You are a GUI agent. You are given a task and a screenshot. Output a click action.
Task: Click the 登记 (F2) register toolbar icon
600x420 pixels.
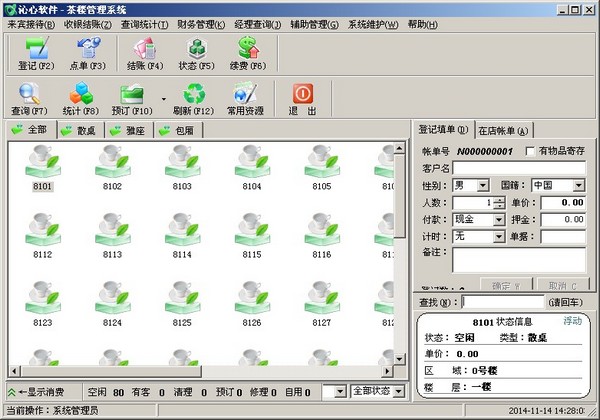[x=36, y=52]
